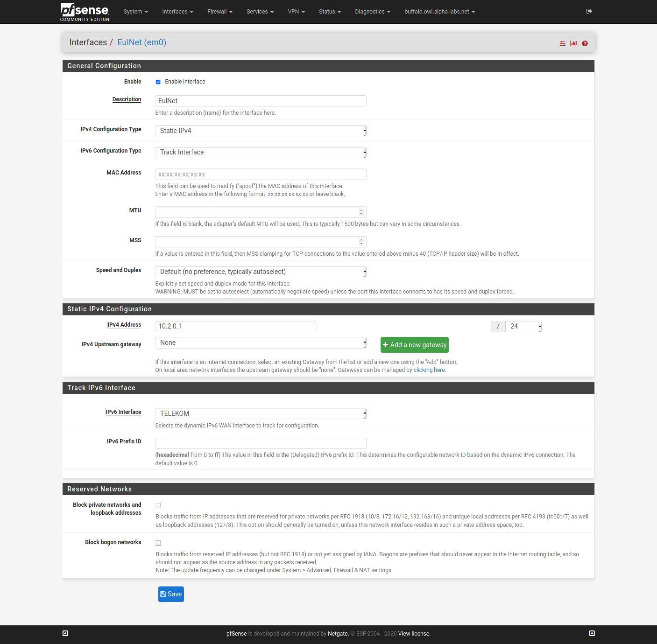
Task: Open the System menu
Action: 136,12
